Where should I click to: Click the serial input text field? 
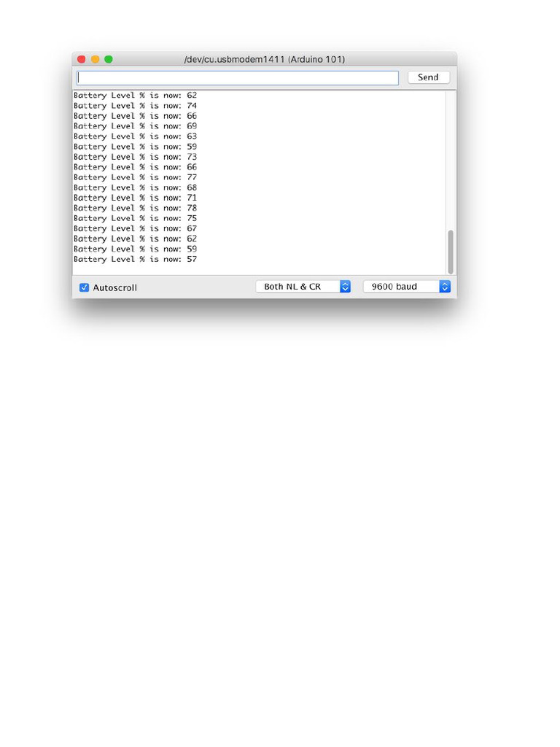(238, 78)
